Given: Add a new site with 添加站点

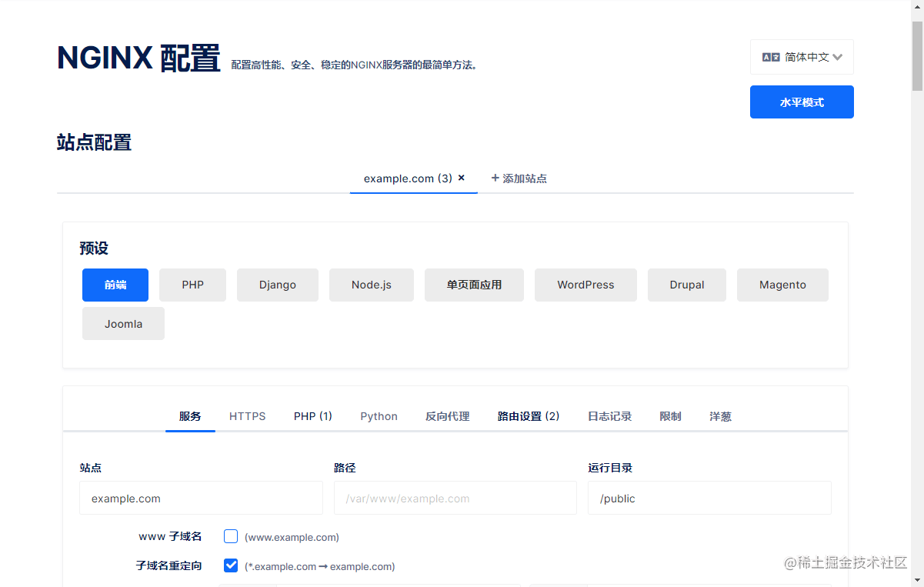Looking at the screenshot, I should [x=519, y=178].
